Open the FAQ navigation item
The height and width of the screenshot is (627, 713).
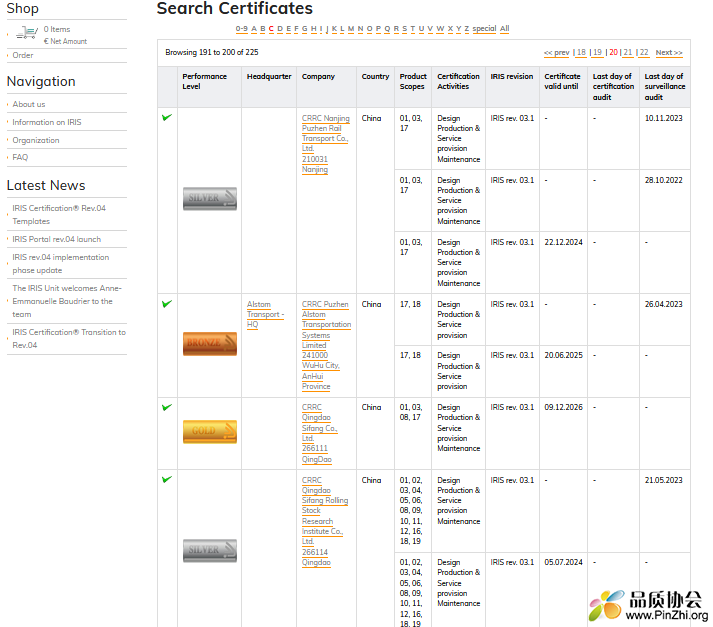click(20, 157)
